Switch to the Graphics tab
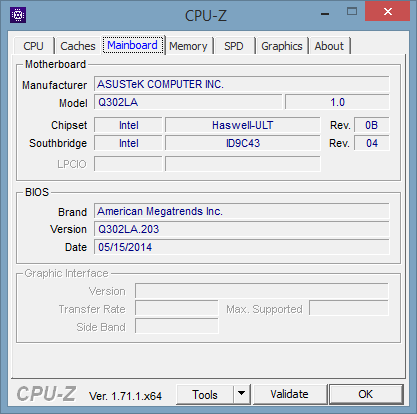Image resolution: width=417 pixels, height=414 pixels. click(282, 46)
